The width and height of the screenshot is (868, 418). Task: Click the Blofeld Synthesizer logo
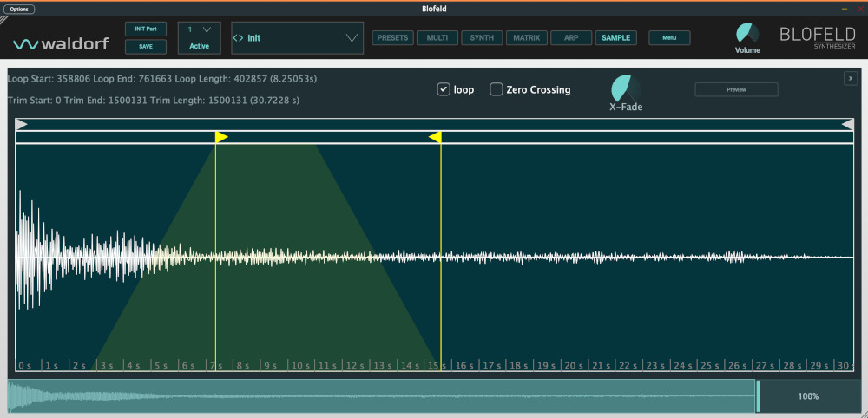point(816,38)
